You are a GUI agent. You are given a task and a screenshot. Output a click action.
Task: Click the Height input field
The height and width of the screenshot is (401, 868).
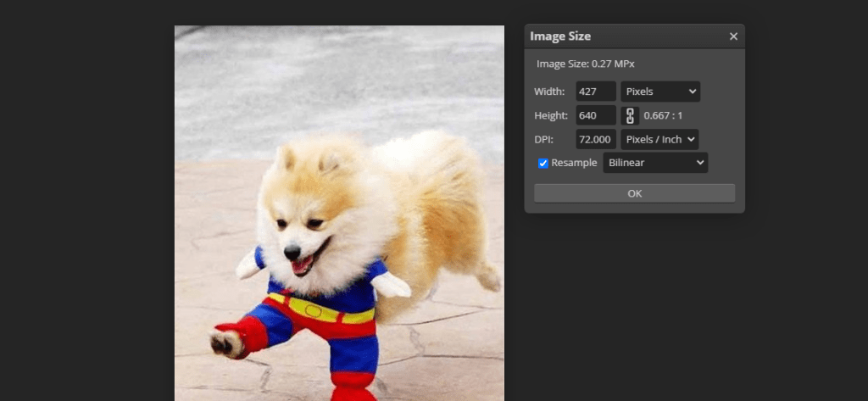[596, 115]
